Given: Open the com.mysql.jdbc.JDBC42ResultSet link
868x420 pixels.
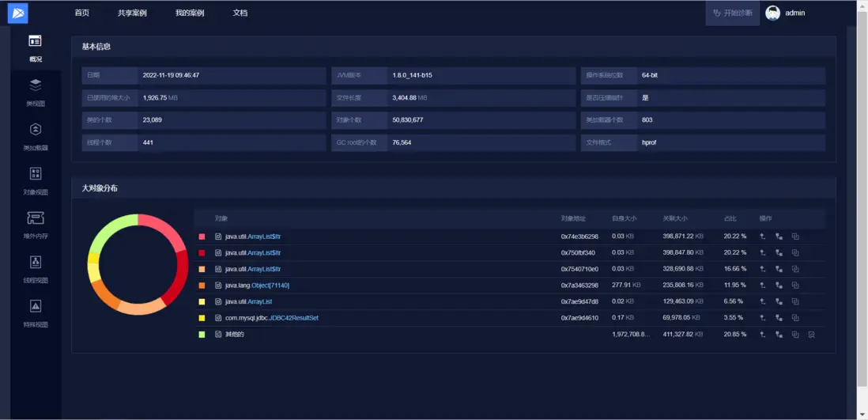Looking at the screenshot, I should (x=272, y=318).
